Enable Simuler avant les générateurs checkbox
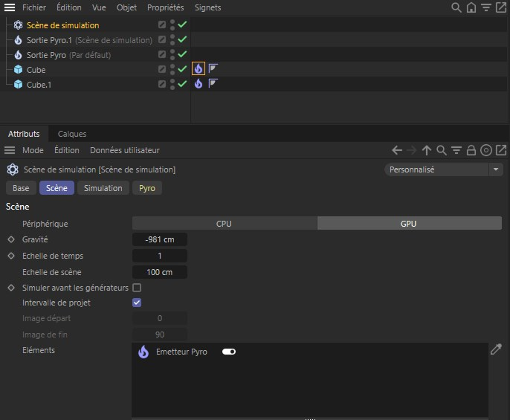The image size is (510, 420). pyautogui.click(x=137, y=288)
